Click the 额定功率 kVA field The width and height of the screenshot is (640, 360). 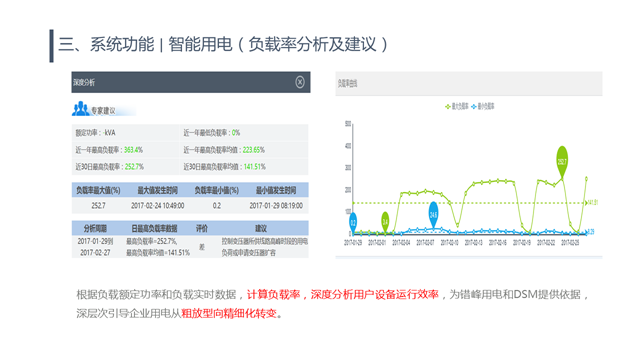tap(96, 133)
